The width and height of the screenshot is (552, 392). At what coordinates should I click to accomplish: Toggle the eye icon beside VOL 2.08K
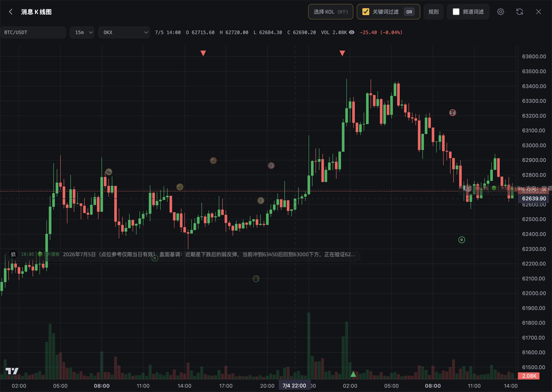[352, 32]
